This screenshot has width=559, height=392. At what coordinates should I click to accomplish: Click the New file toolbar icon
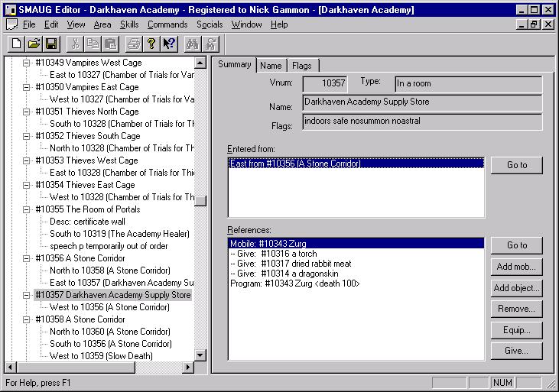(16, 44)
